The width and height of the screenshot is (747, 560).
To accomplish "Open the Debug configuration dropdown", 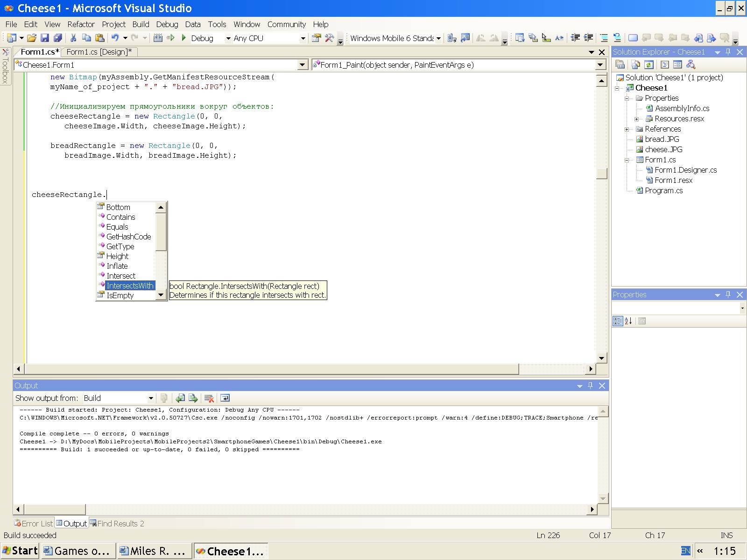I will click(x=228, y=38).
